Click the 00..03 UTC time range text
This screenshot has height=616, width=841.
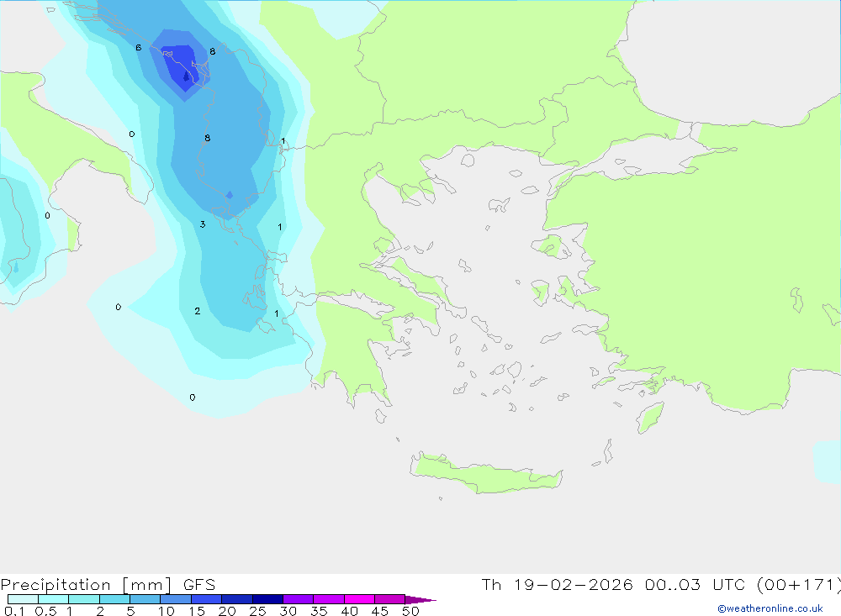click(x=696, y=585)
